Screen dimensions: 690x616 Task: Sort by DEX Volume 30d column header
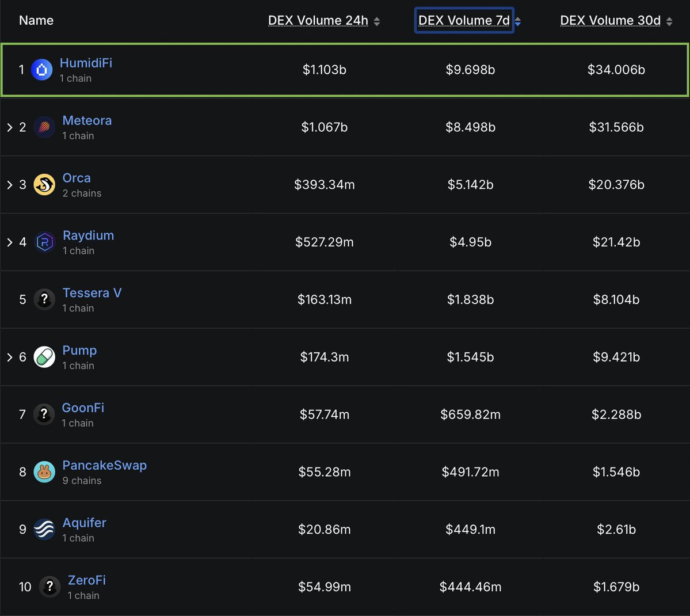611,20
